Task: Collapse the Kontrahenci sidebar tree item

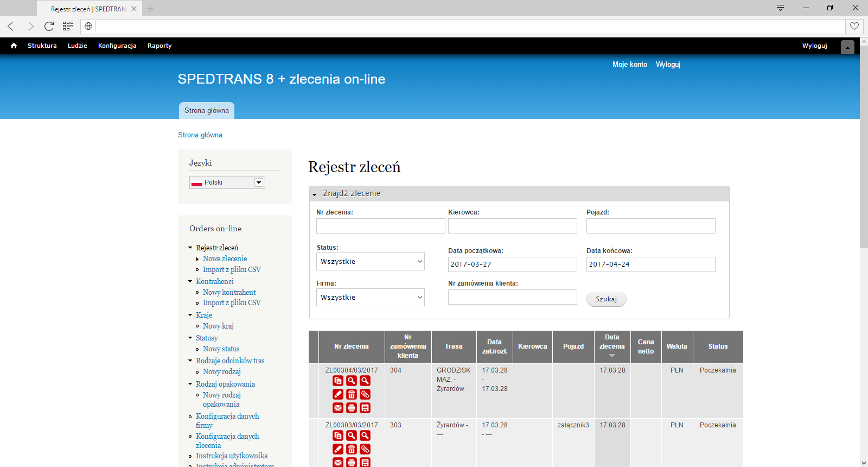Action: (x=190, y=281)
